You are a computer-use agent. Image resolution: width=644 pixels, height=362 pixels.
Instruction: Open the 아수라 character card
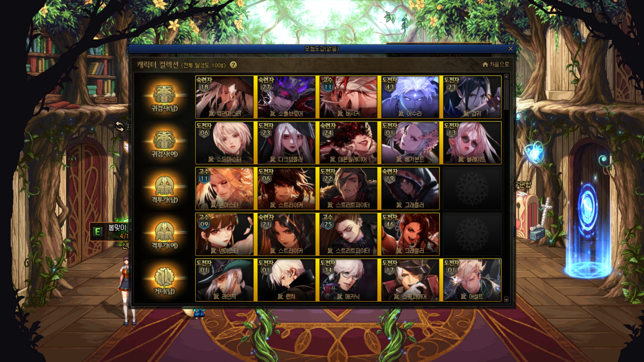410,97
